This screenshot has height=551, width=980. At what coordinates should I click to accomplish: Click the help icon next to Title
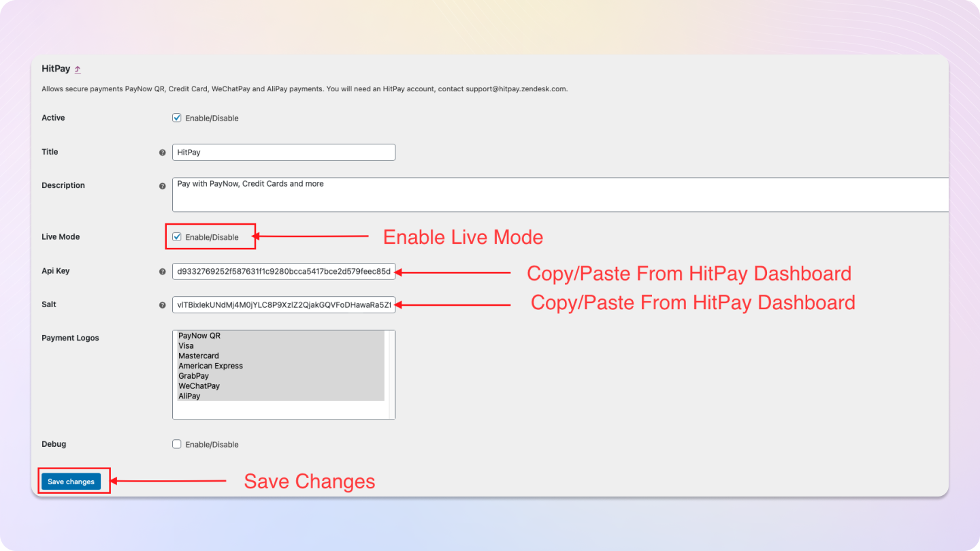pos(162,153)
